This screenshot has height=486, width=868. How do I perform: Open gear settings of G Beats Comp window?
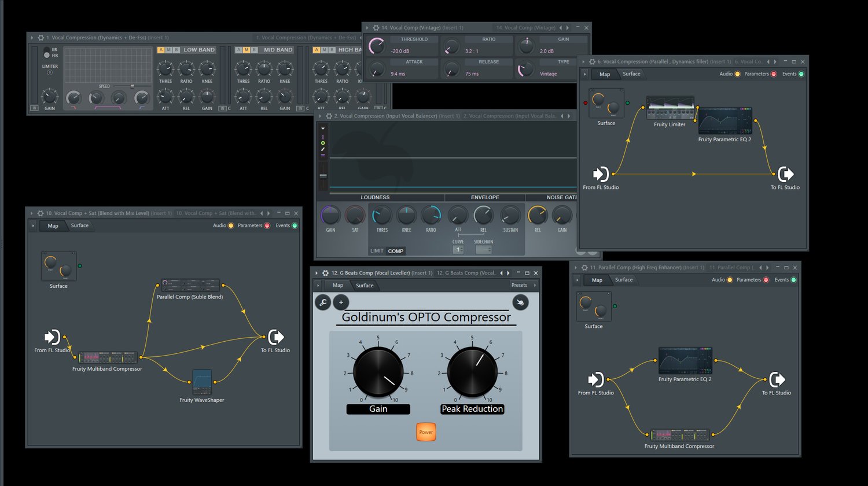(326, 273)
